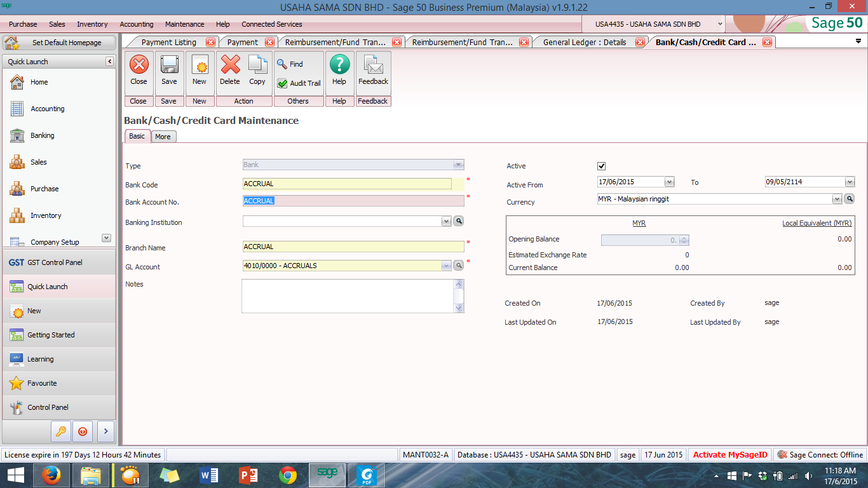Switch to the More tab
The width and height of the screenshot is (868, 488).
(x=163, y=137)
